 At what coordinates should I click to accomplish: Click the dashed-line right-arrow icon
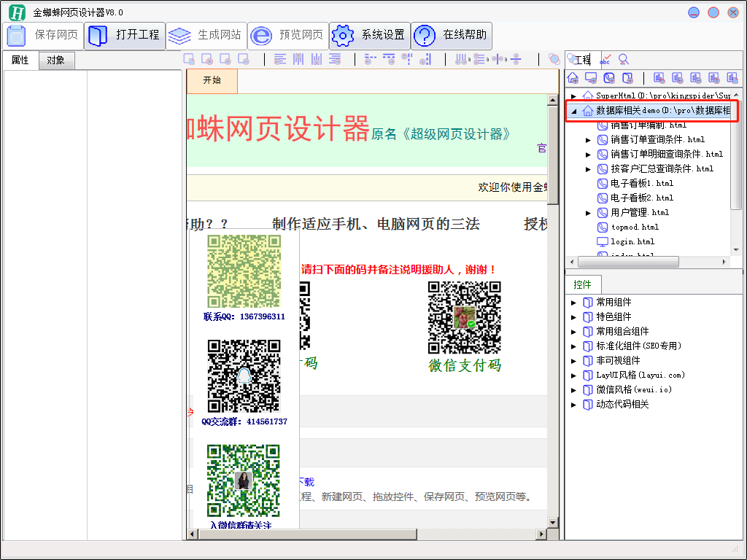click(390, 59)
